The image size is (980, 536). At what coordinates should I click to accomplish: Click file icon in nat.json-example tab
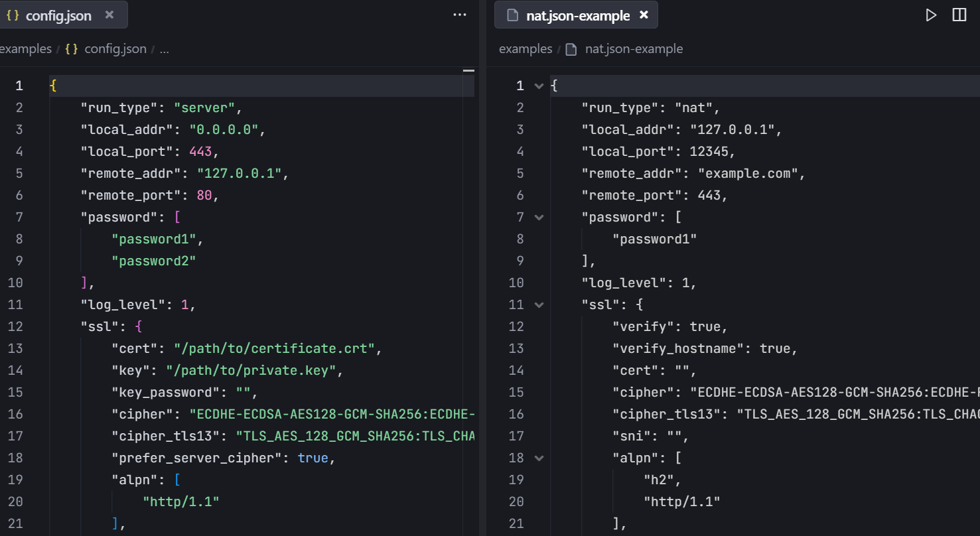point(512,15)
